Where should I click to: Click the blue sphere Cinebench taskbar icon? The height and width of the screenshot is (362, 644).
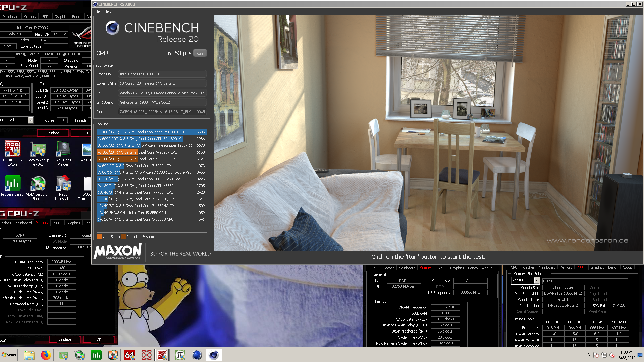coord(197,355)
